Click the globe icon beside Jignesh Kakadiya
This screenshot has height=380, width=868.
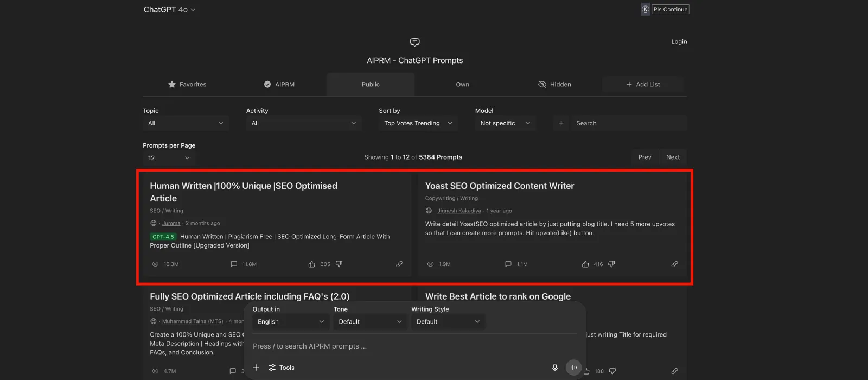[x=429, y=211]
